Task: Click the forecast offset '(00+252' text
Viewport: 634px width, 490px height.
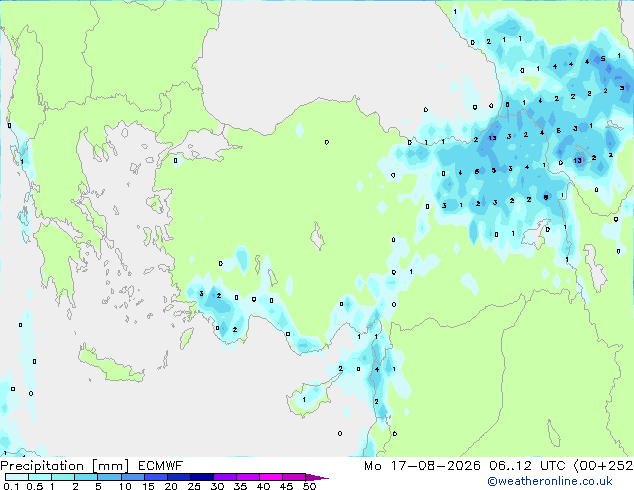Action: click(x=603, y=466)
